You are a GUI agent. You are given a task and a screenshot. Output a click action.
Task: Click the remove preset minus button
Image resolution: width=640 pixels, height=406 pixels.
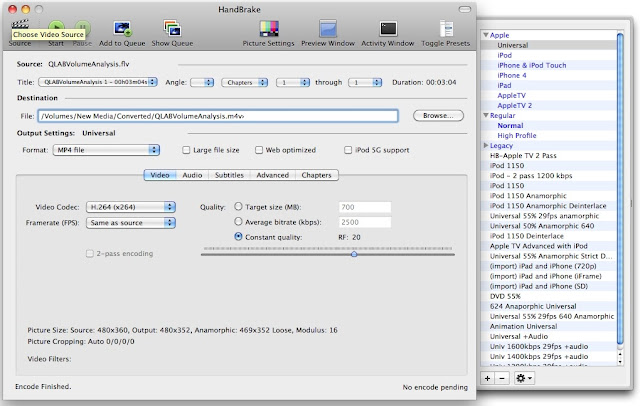tap(502, 378)
